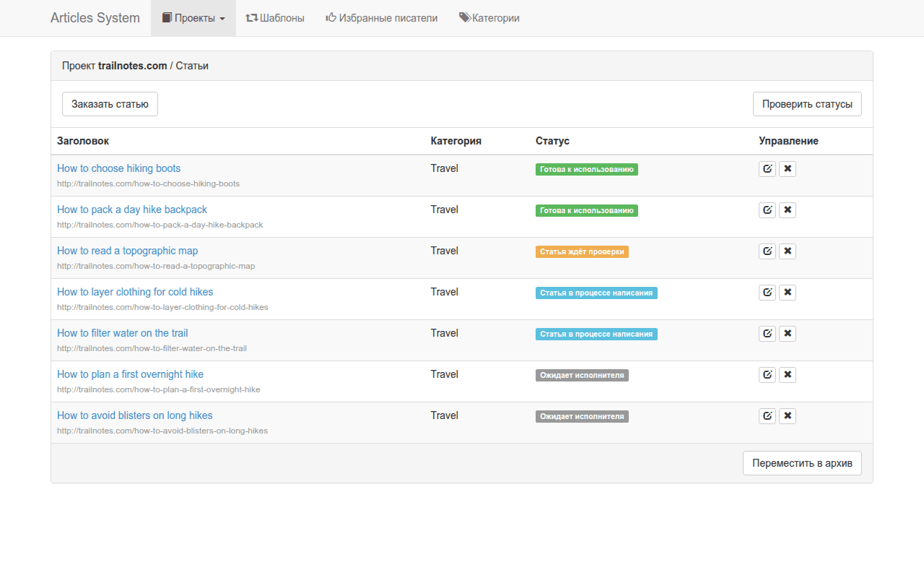Image resolution: width=924 pixels, height=578 pixels.
Task: Open the Проекты dropdown menu
Action: (193, 18)
